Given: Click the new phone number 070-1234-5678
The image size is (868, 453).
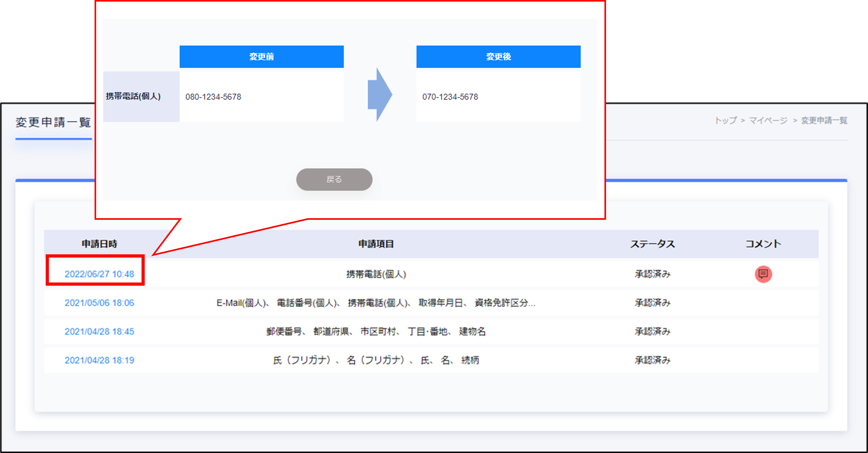Looking at the screenshot, I should [x=450, y=97].
